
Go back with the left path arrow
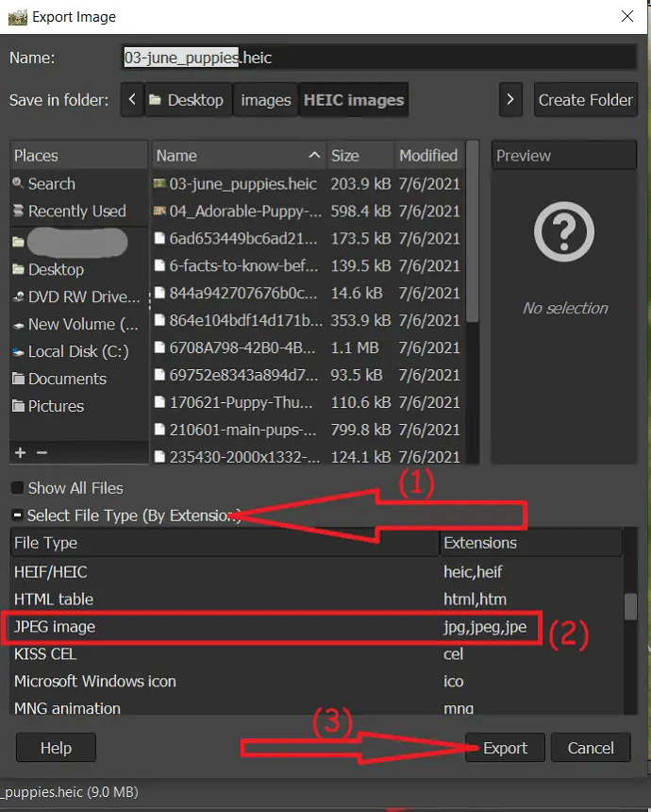click(132, 99)
